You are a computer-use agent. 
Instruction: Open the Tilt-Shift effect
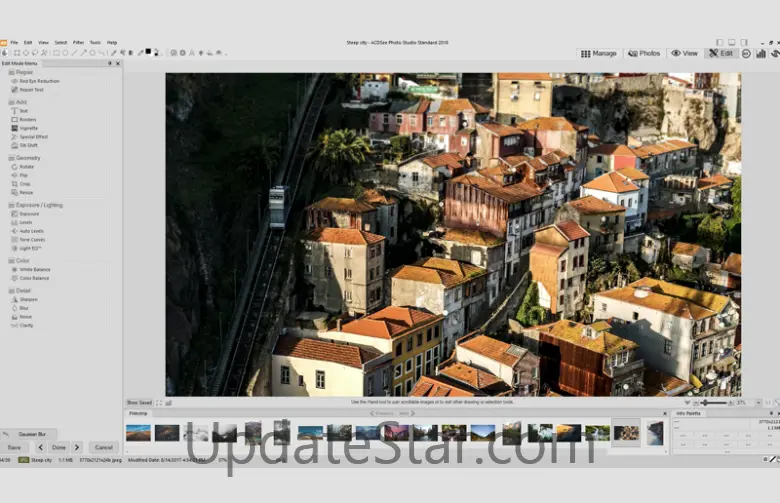[x=28, y=145]
